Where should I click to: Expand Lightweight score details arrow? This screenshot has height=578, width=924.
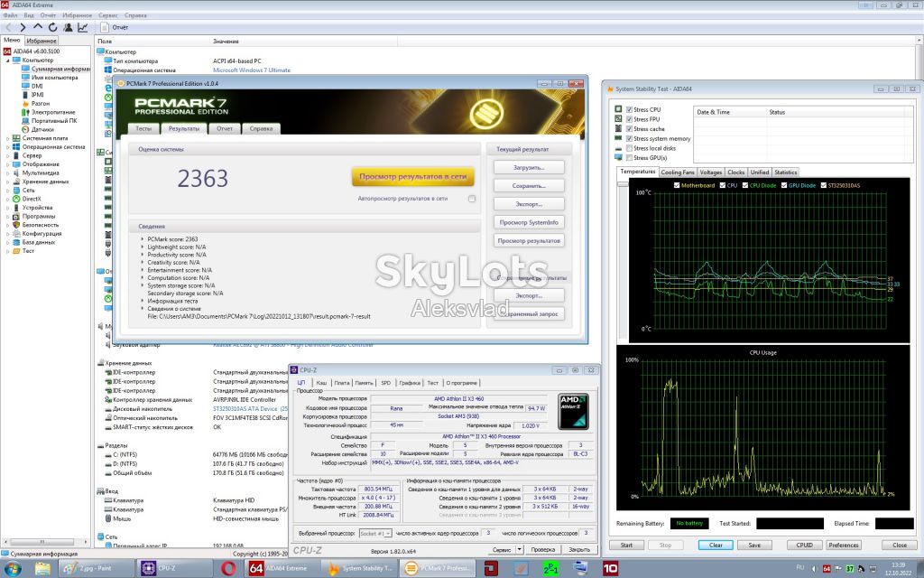143,247
